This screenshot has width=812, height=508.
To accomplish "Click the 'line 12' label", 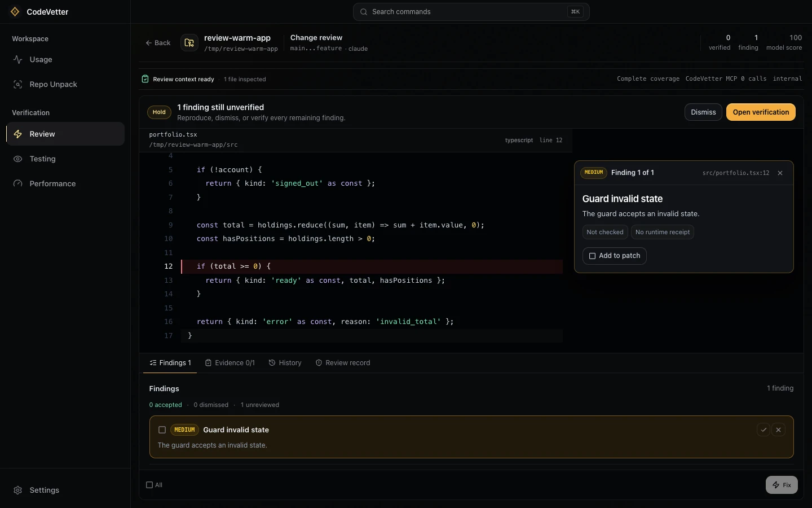I will point(551,141).
